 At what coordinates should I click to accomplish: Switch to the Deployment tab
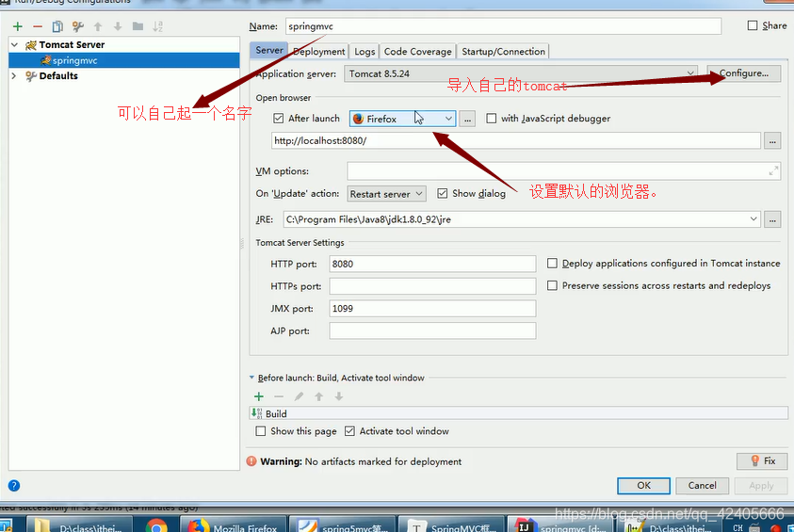[x=319, y=51]
